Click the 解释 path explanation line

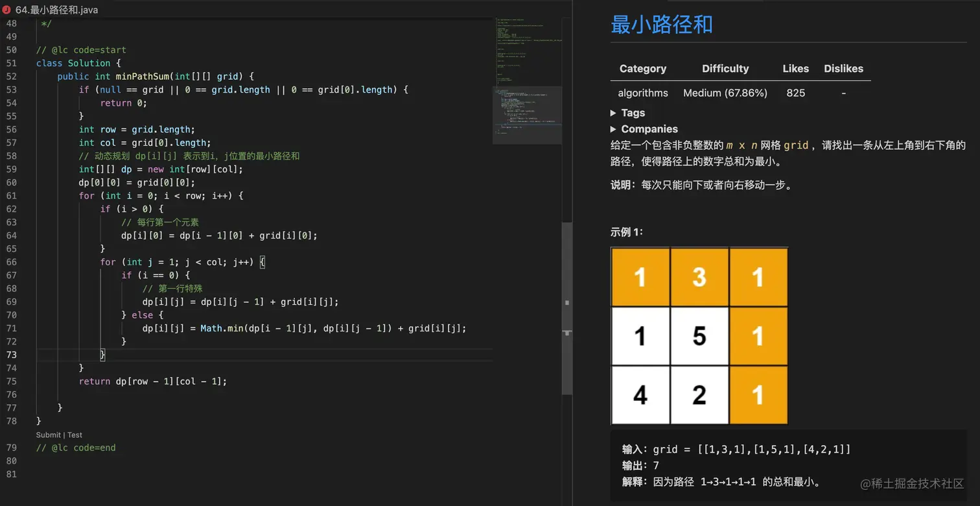723,482
